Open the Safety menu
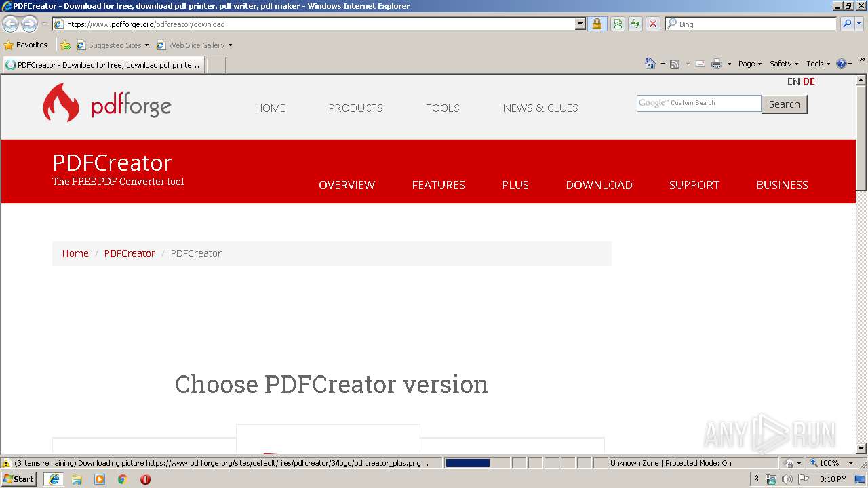The width and height of the screenshot is (868, 488). (x=784, y=64)
